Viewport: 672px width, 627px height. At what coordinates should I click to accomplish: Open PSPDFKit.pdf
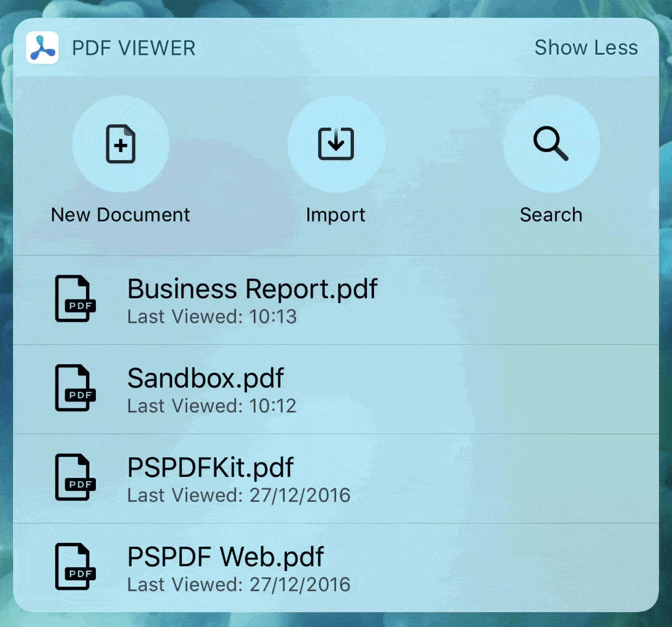pyautogui.click(x=210, y=468)
